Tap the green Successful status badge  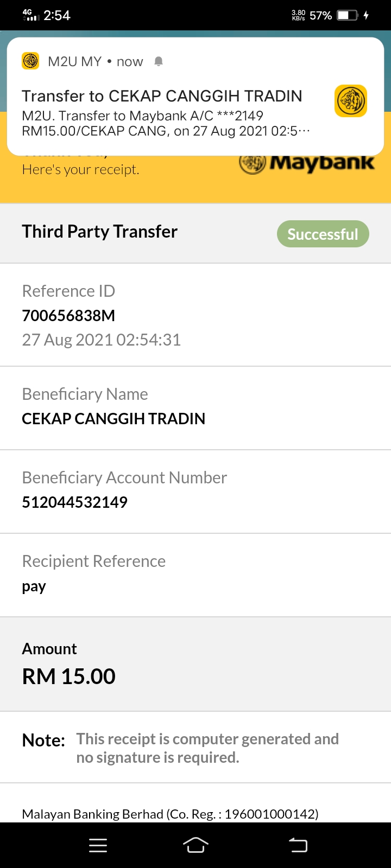coord(323,234)
